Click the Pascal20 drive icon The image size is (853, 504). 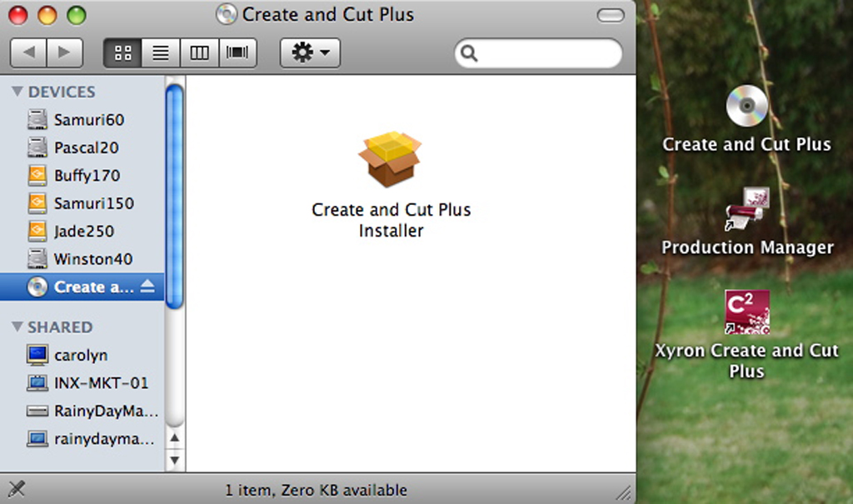(x=37, y=147)
